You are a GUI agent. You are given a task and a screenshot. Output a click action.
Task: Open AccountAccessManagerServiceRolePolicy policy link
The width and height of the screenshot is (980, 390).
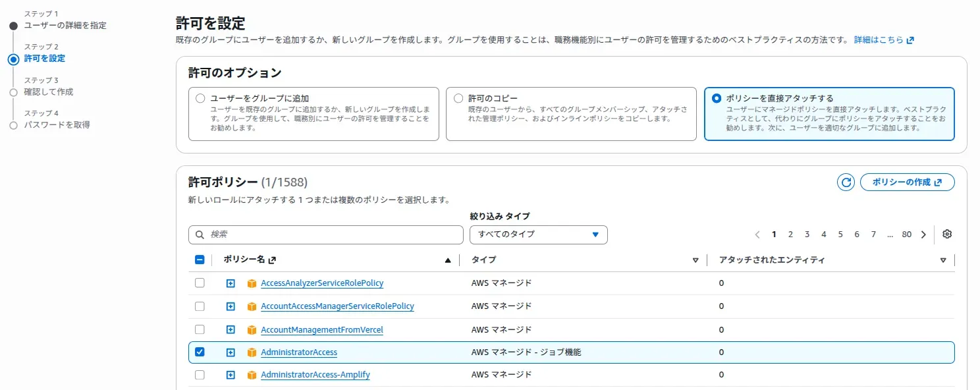(x=337, y=306)
